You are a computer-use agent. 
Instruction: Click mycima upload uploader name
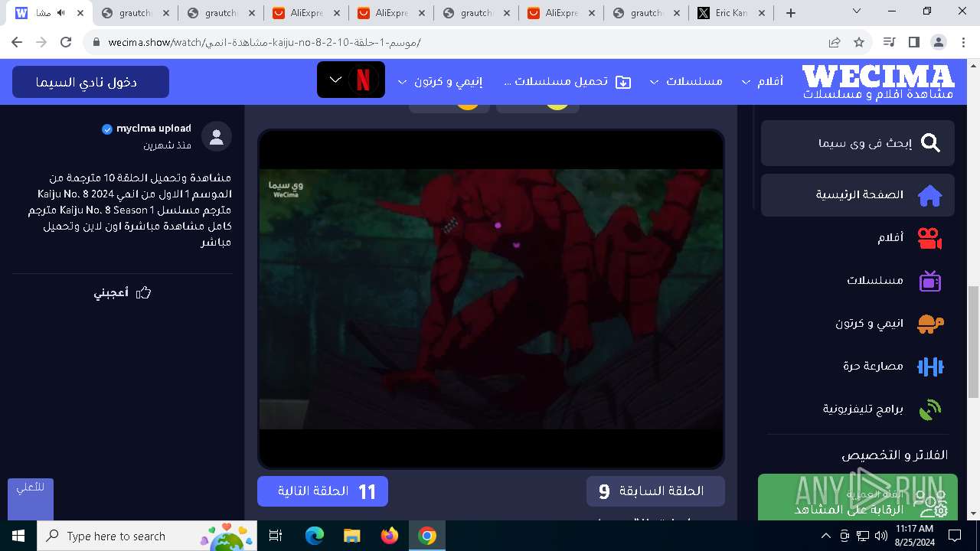154,129
